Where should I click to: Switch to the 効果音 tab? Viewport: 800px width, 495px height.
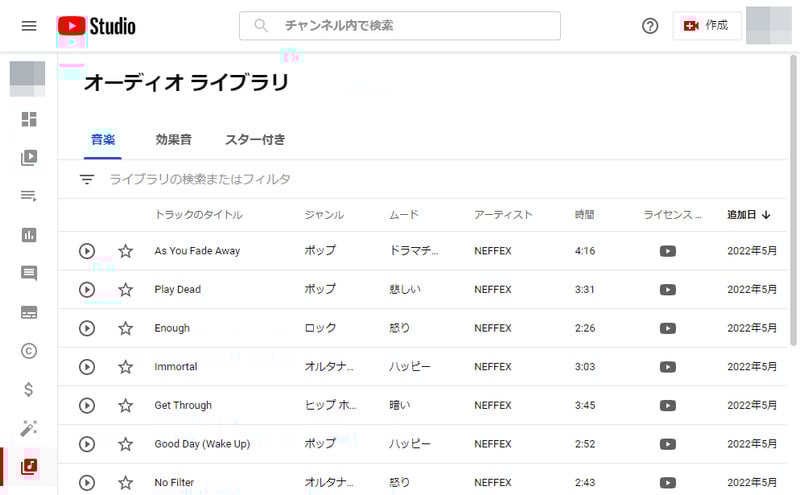pos(173,140)
